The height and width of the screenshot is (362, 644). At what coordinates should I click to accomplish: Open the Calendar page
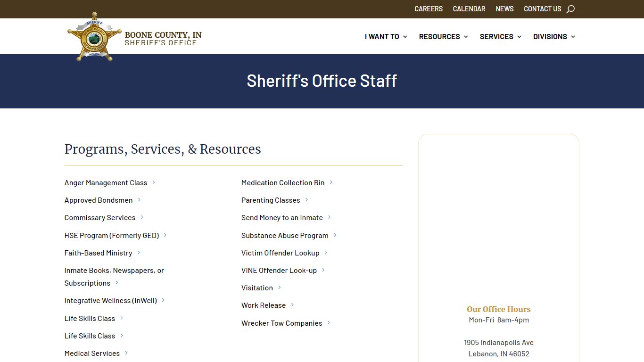pos(469,9)
